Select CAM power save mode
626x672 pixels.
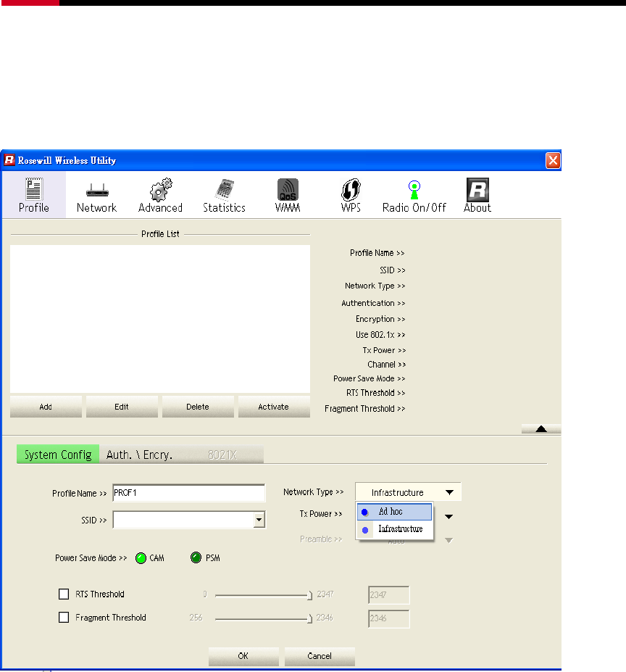tap(141, 558)
